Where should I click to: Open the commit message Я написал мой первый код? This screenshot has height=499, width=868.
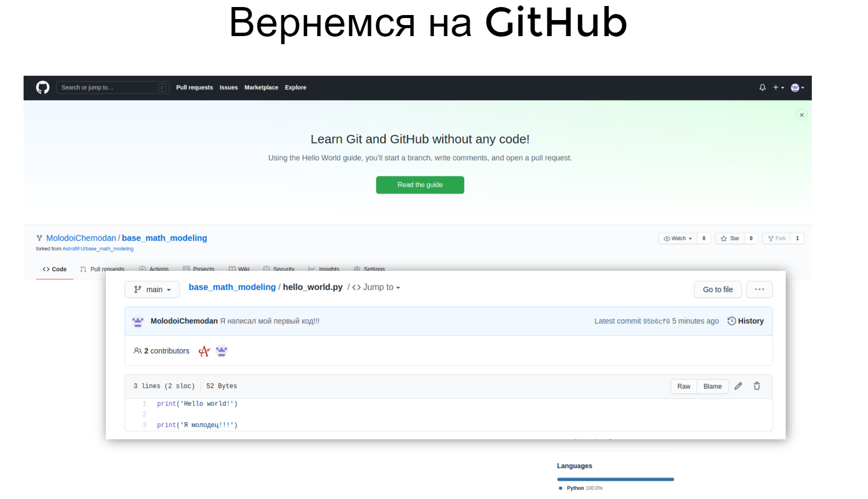[x=269, y=321]
